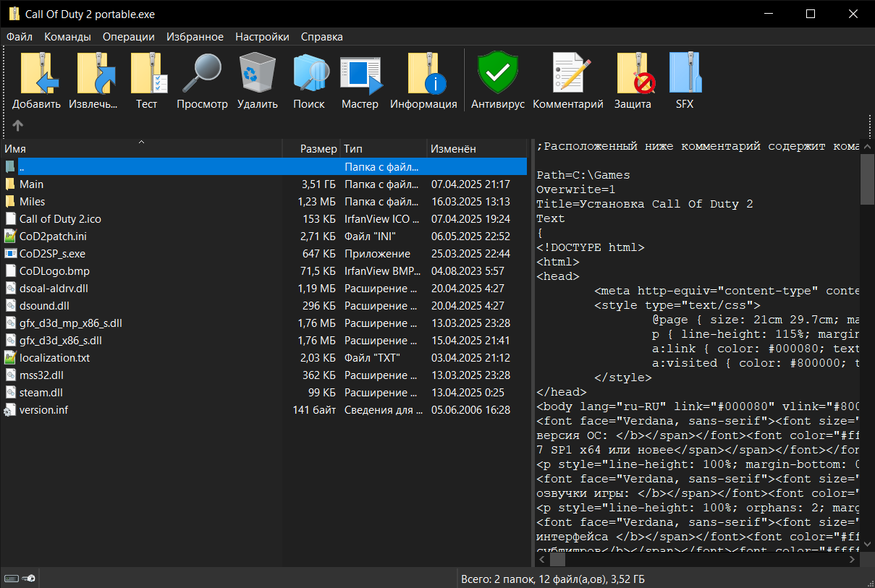Image resolution: width=875 pixels, height=588 pixels.
Task: Select mss32.dll file name
Action: coord(41,375)
